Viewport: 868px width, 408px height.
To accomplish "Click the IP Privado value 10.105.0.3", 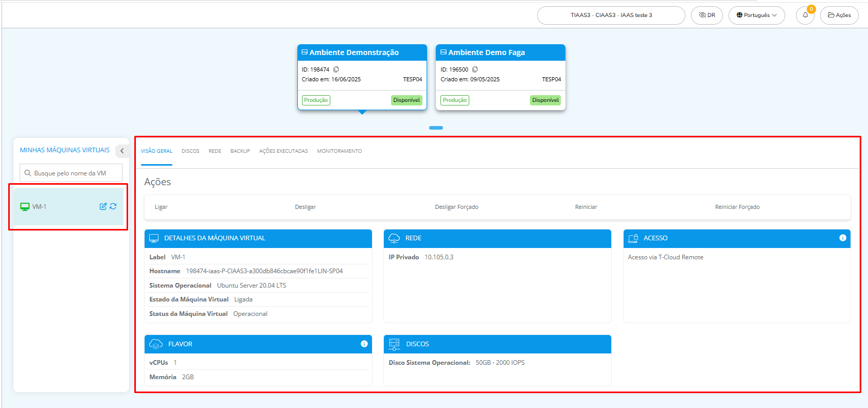I will [x=439, y=257].
